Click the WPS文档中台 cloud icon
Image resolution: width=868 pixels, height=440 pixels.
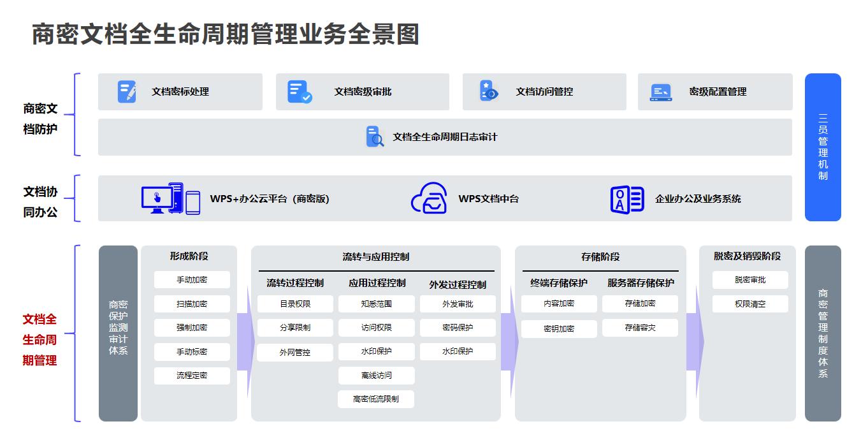[429, 198]
